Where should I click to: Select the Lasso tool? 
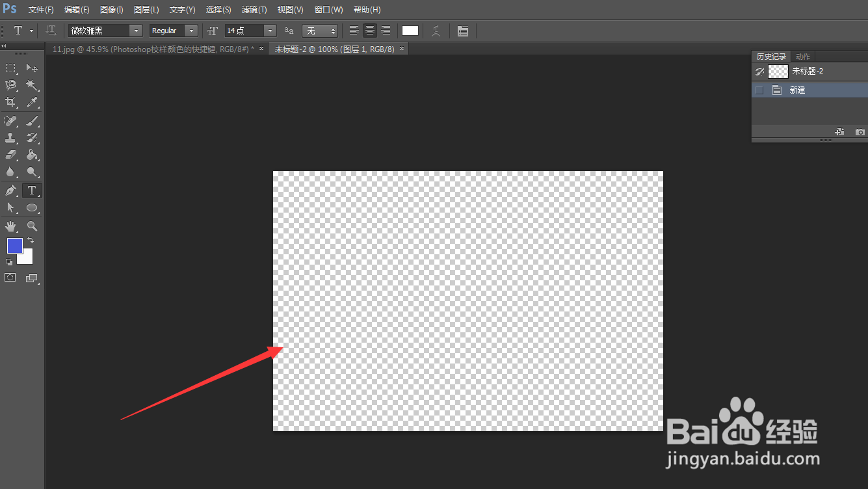click(x=10, y=85)
